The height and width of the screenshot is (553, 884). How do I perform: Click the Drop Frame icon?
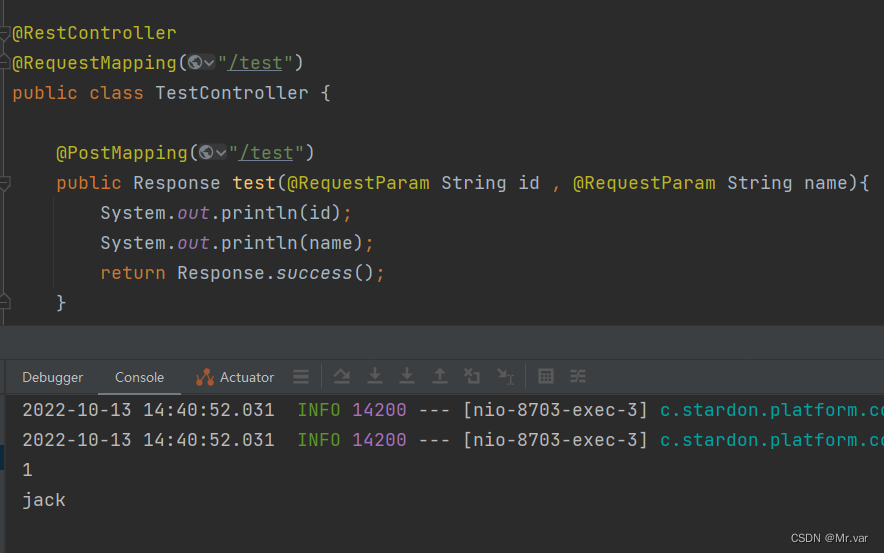pos(472,376)
